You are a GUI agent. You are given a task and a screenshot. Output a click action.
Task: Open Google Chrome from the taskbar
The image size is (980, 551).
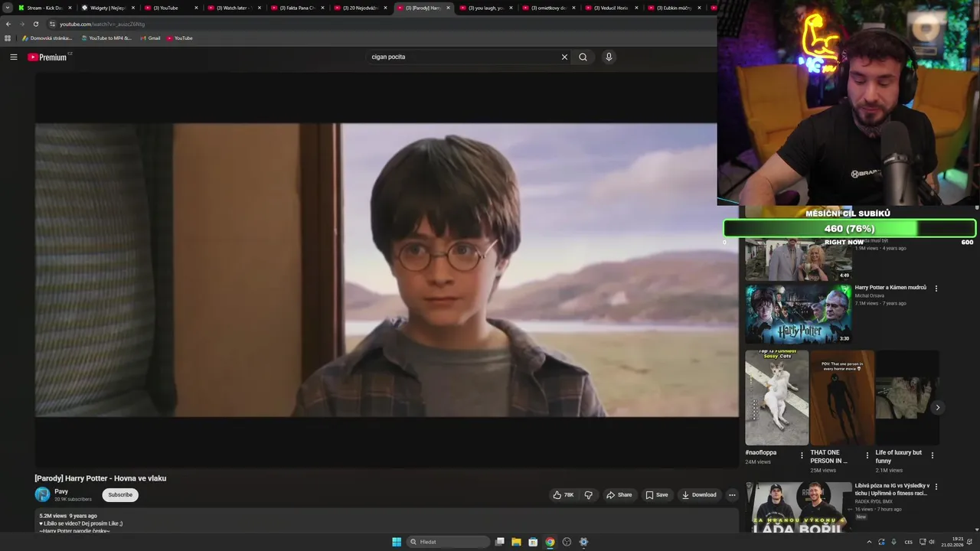point(550,542)
